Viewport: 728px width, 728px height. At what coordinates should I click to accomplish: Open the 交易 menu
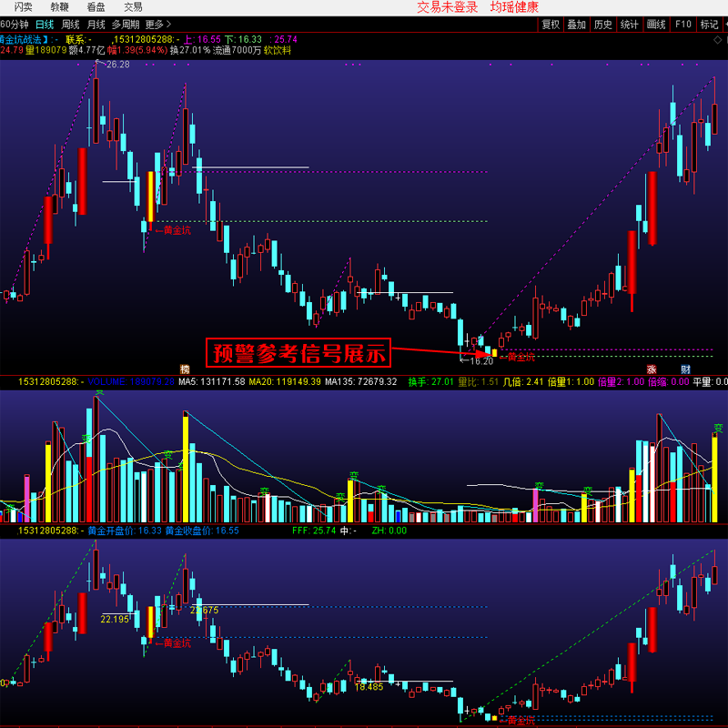pyautogui.click(x=133, y=7)
